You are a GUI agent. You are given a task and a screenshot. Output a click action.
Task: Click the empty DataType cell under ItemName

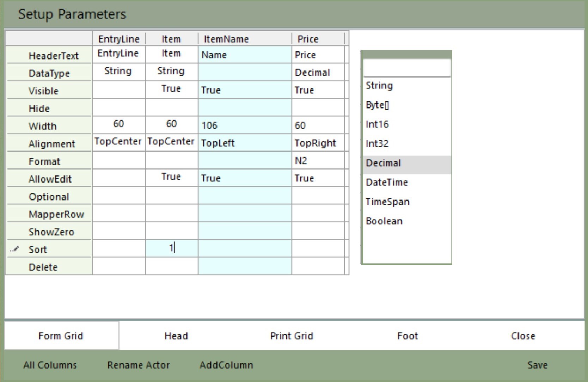(x=245, y=73)
